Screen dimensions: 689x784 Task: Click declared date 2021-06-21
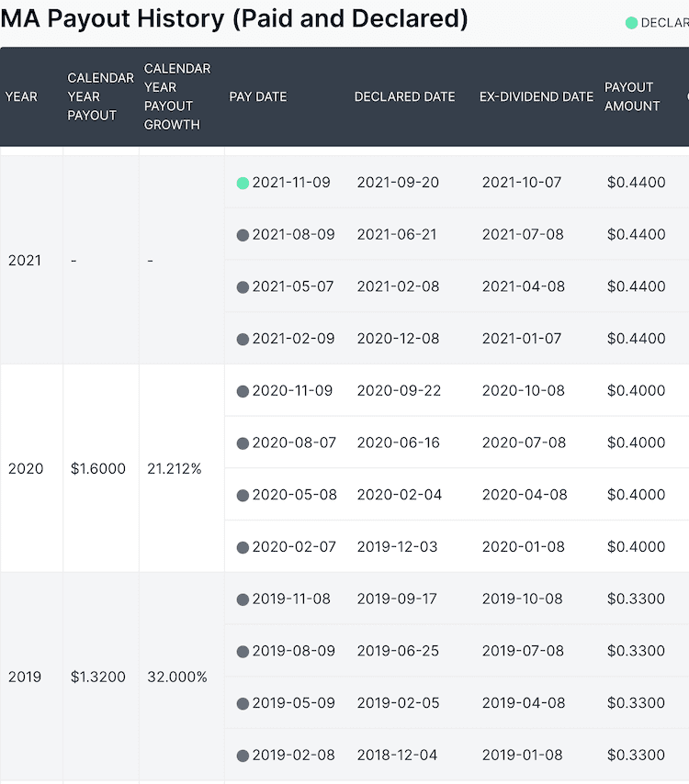point(397,234)
